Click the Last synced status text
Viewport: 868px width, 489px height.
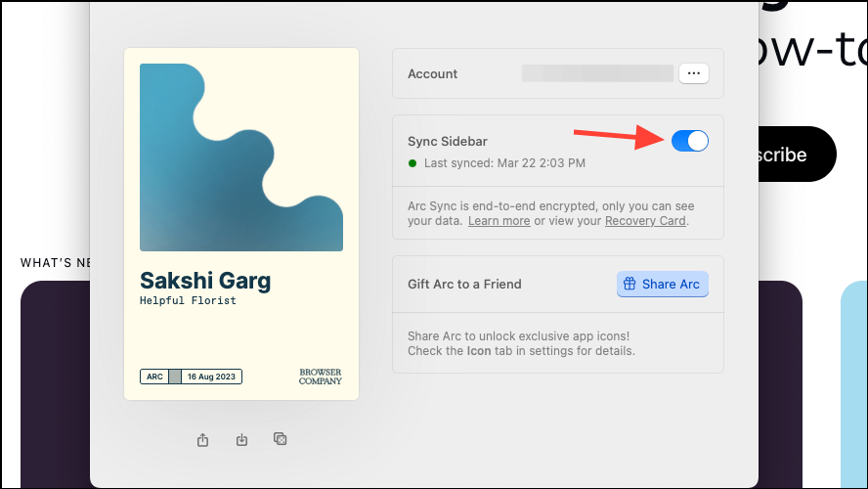[504, 163]
